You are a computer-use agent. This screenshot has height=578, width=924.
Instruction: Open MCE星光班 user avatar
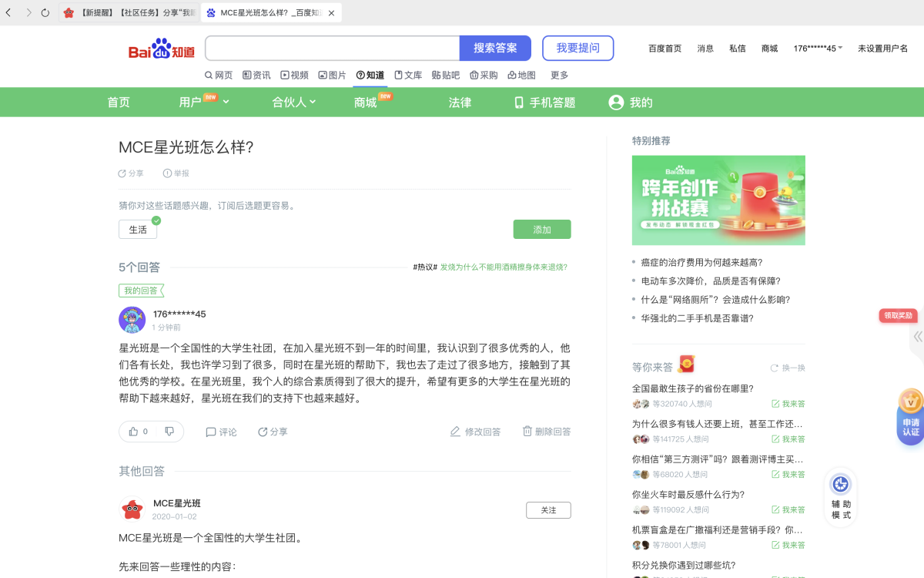coord(132,509)
